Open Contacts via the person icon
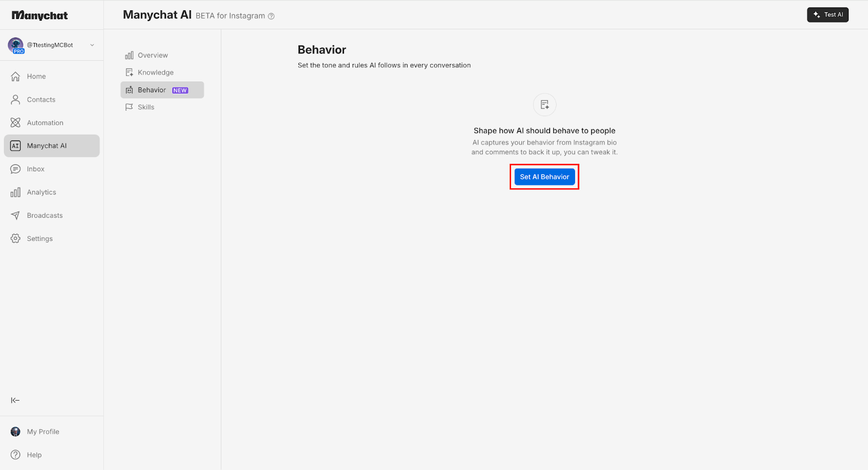This screenshot has height=470, width=868. point(16,100)
